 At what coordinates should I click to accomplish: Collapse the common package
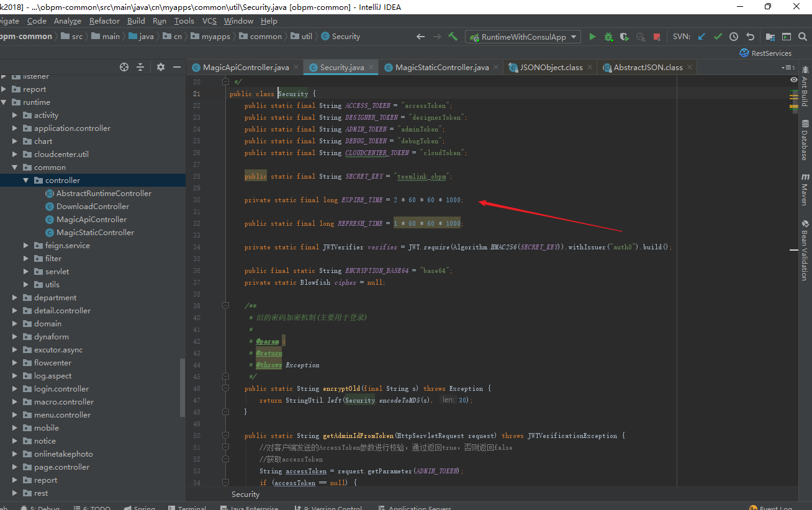click(16, 168)
